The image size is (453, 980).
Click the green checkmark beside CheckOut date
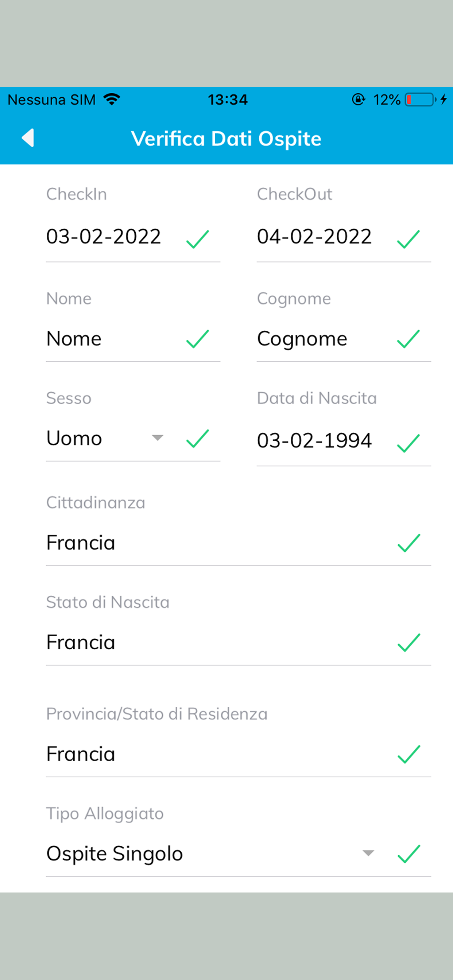(409, 239)
